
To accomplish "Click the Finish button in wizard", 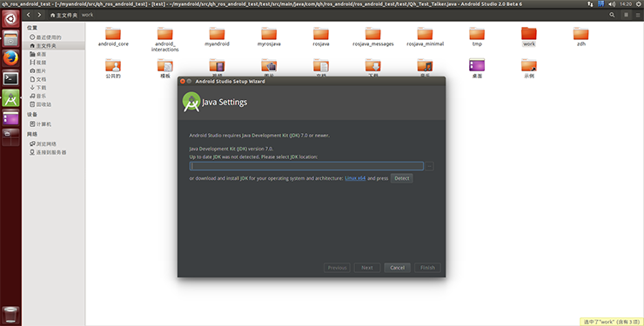I will (427, 268).
